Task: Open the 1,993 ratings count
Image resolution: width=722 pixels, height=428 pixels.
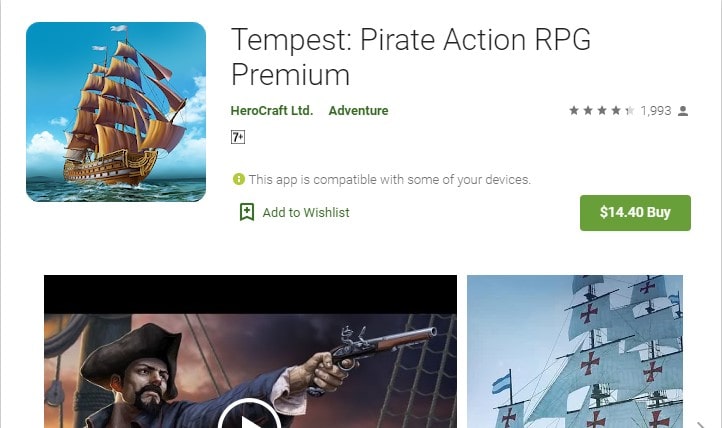Action: click(x=656, y=111)
